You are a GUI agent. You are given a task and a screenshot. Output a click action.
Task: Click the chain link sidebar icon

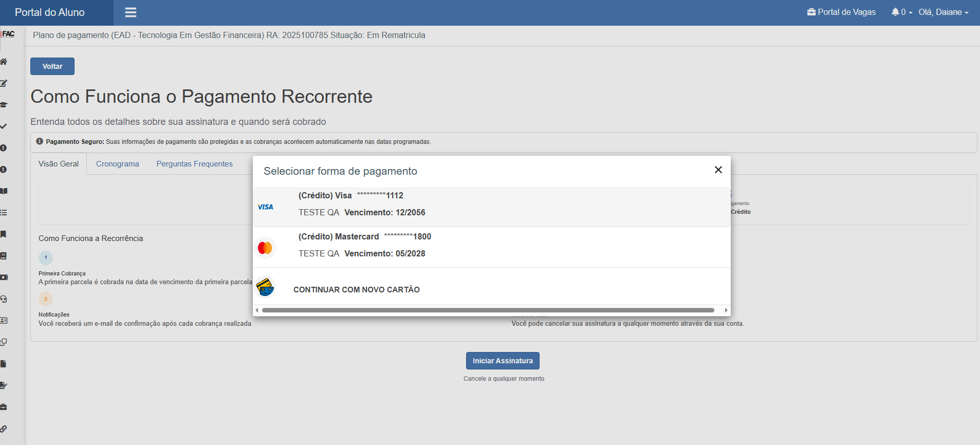[4, 429]
